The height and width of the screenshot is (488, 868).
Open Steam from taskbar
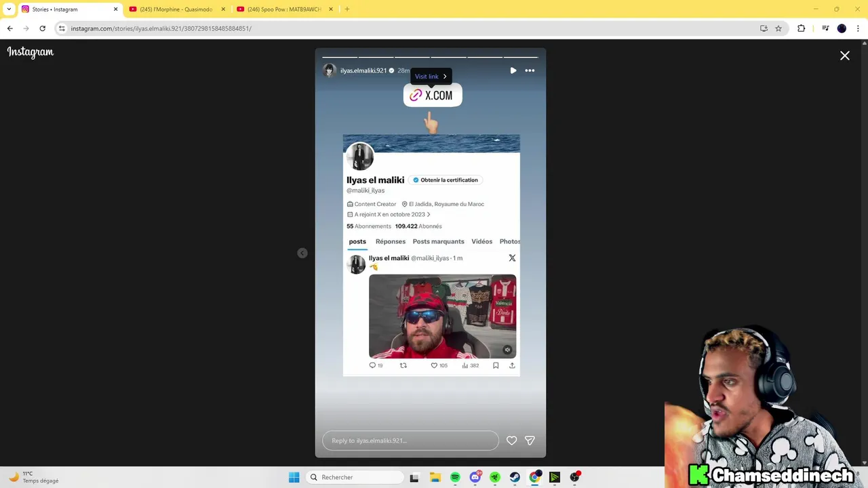click(x=515, y=477)
